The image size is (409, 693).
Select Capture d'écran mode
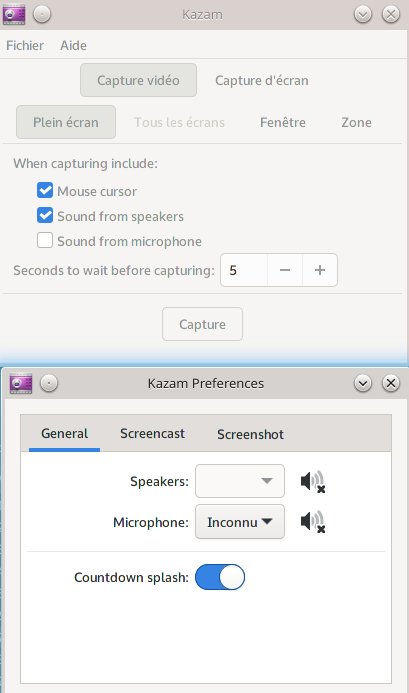[x=262, y=80]
